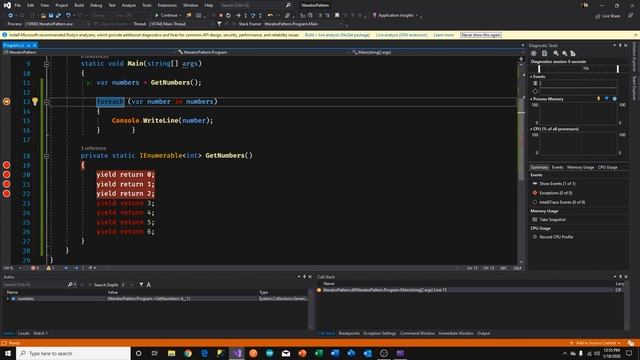Toggle the breakpoint on line 19

(7, 165)
